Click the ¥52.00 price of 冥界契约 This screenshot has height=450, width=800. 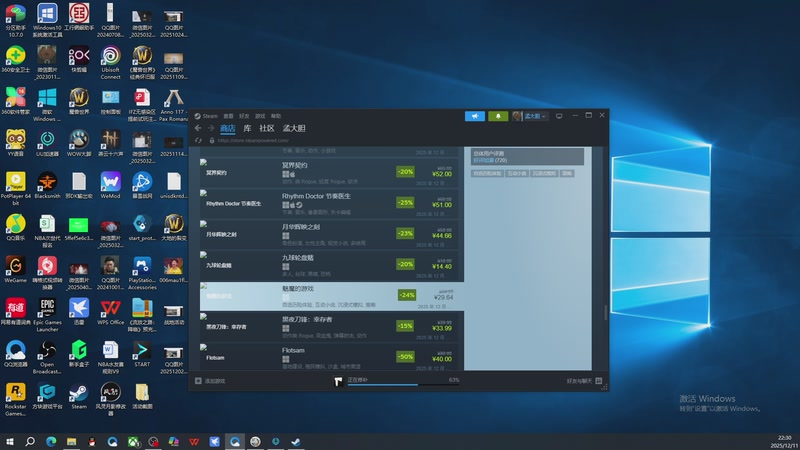pyautogui.click(x=442, y=174)
